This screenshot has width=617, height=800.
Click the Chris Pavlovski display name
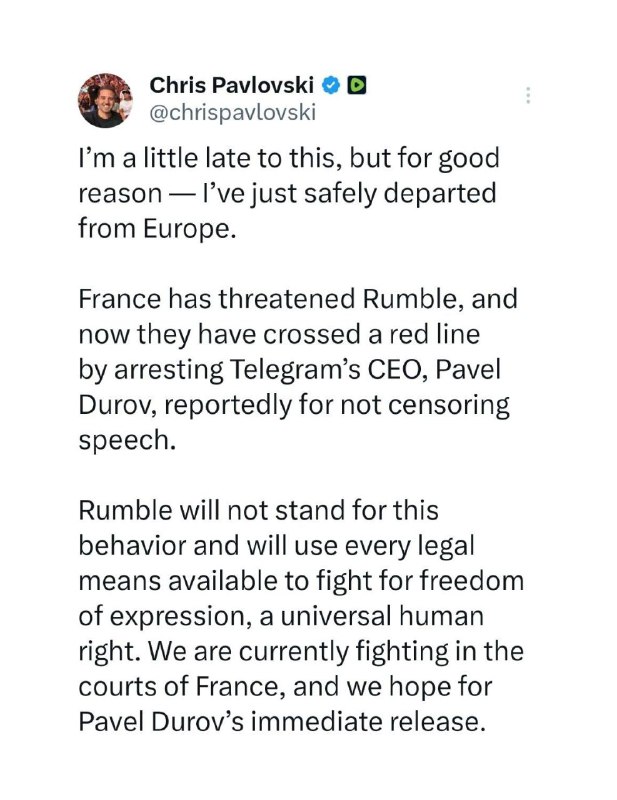click(232, 87)
